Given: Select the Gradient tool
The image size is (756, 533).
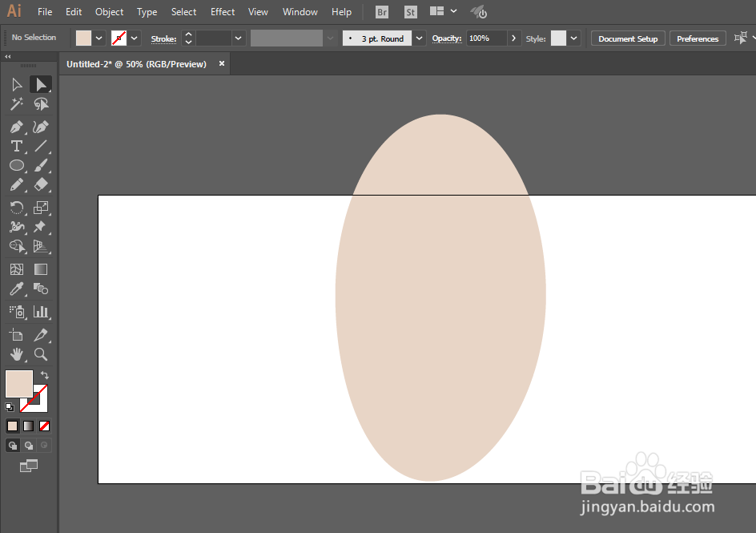Looking at the screenshot, I should tap(41, 269).
